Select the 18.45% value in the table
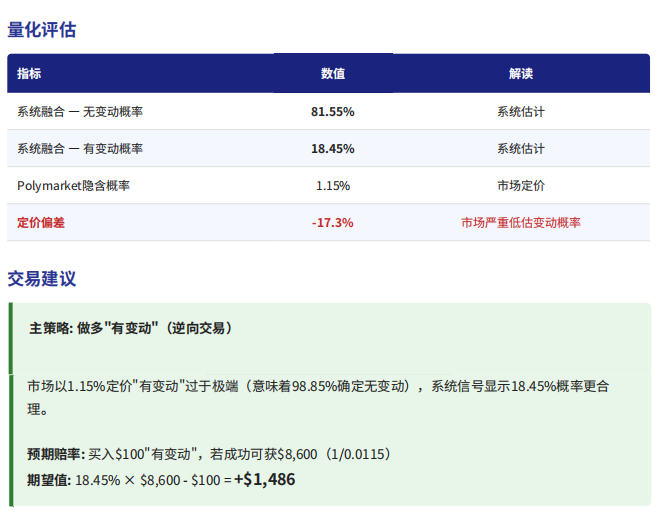 (332, 148)
